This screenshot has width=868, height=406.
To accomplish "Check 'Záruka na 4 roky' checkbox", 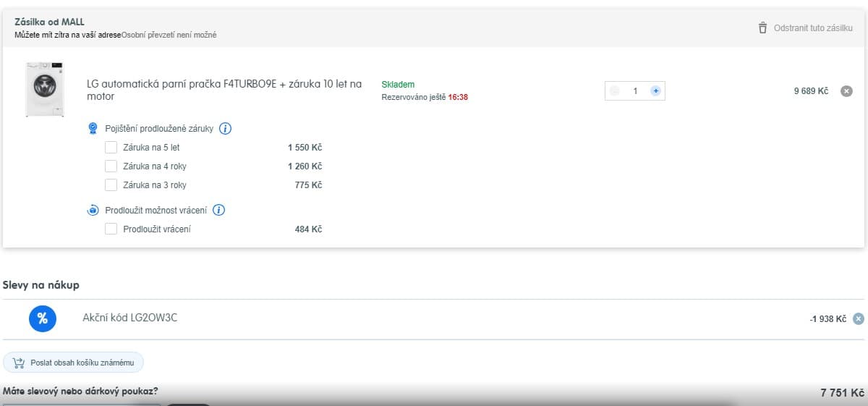I will (x=111, y=166).
